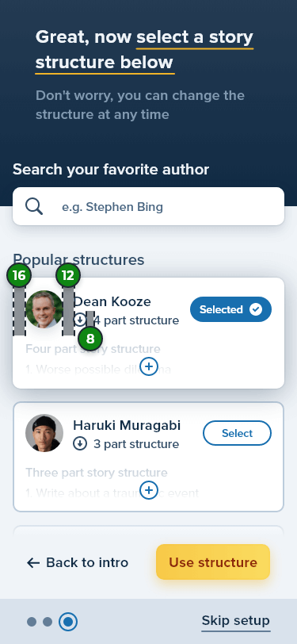Click the active third step indicator
This screenshot has height=644, width=297.
click(68, 622)
